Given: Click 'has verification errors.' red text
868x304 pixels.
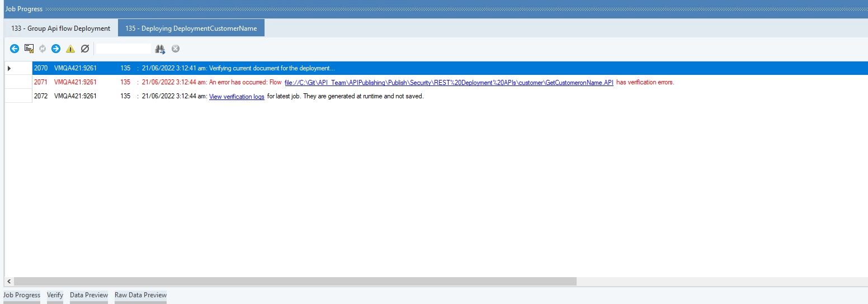Looking at the screenshot, I should (x=645, y=82).
